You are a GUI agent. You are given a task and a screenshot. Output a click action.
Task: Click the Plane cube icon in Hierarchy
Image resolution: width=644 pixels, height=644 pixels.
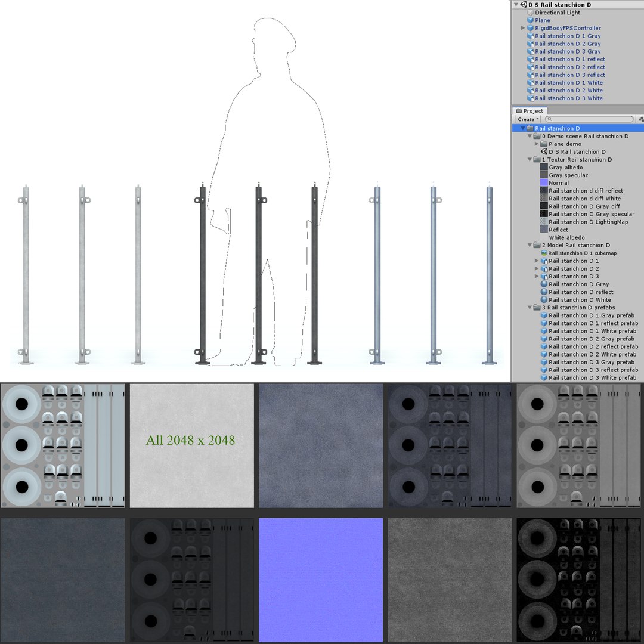[x=530, y=20]
